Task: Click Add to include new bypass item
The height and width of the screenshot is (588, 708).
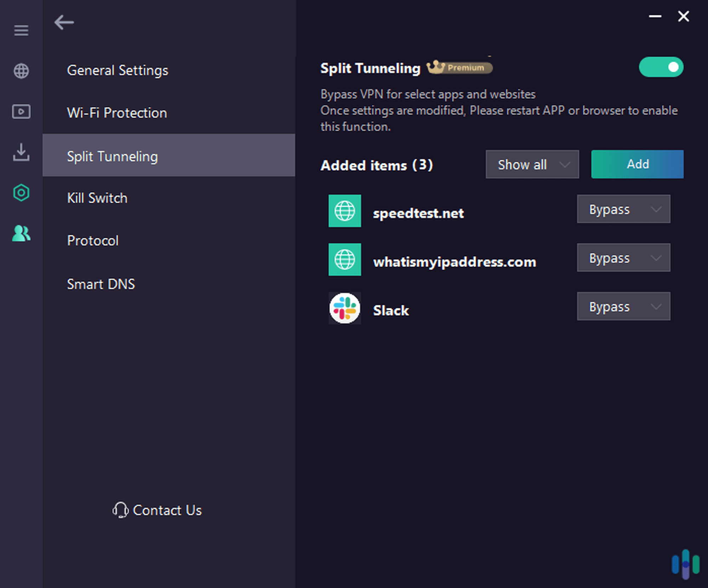Action: [638, 165]
